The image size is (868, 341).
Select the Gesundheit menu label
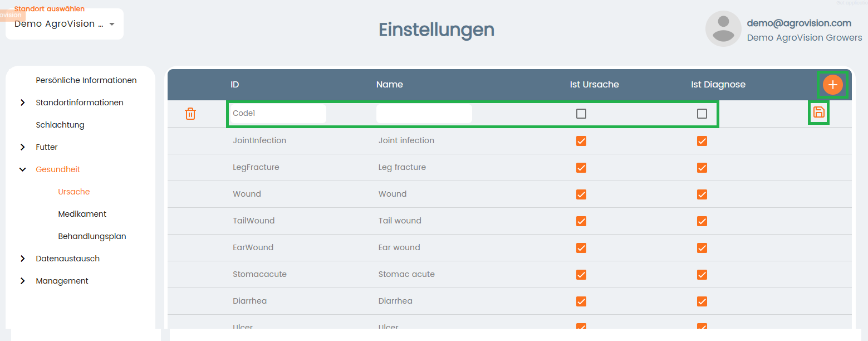pos(58,169)
